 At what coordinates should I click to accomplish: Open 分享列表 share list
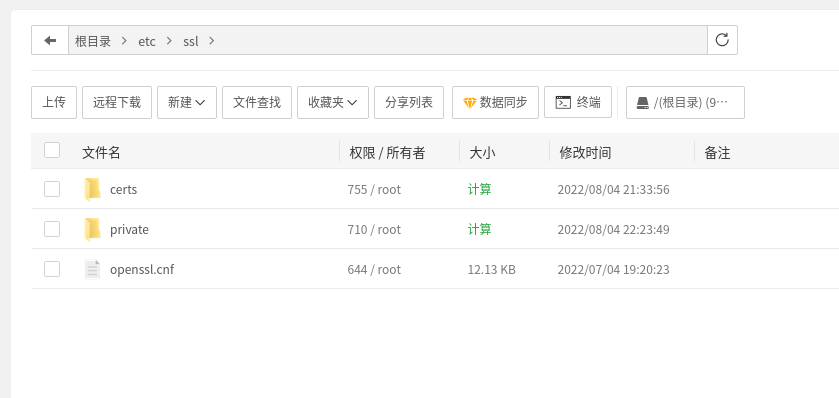click(409, 102)
